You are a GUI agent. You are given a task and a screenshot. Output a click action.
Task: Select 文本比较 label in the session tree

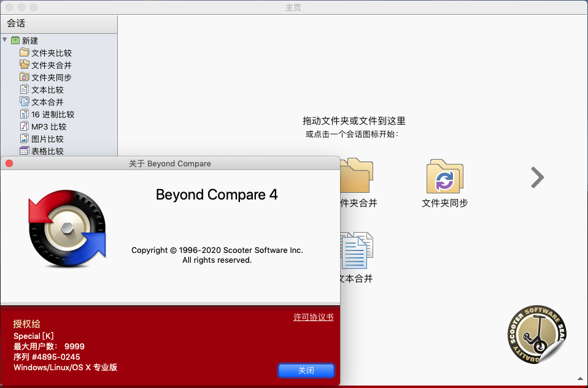click(x=47, y=90)
